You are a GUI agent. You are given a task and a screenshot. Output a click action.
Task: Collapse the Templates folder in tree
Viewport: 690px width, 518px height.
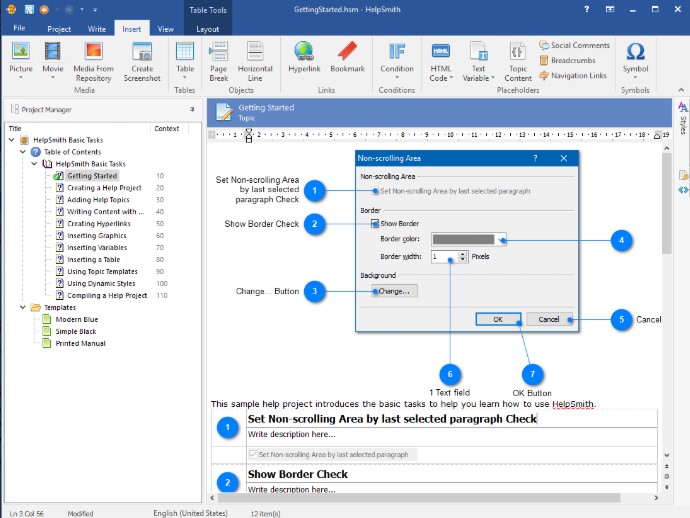click(22, 307)
